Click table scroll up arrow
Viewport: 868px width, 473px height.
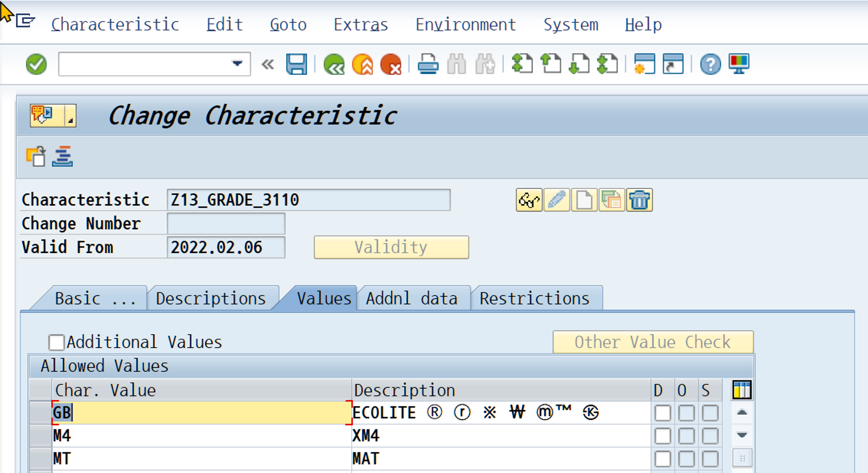[x=742, y=413]
